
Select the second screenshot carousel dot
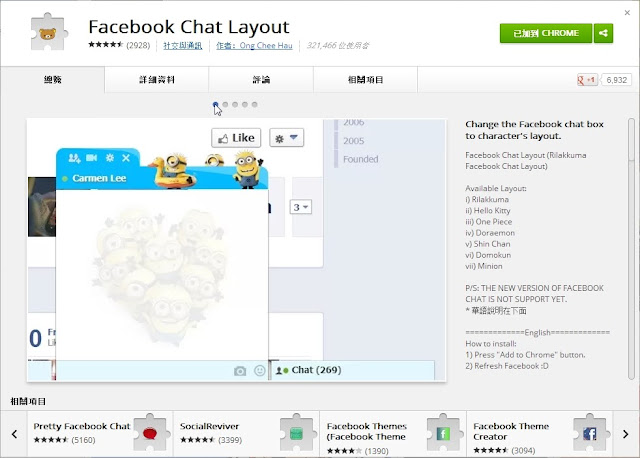[225, 104]
